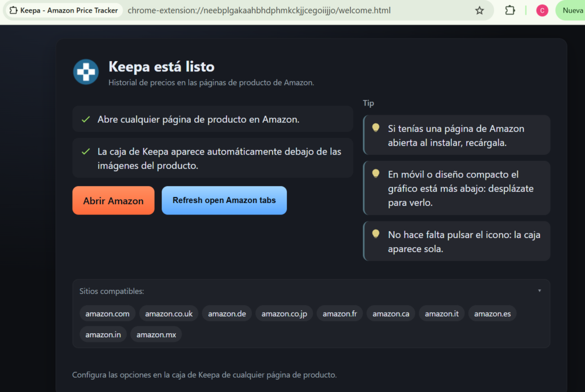Screen dimensions: 585x392
Task: Click the 'En móvil o diseño compacto' tip text
Action: click(x=461, y=188)
